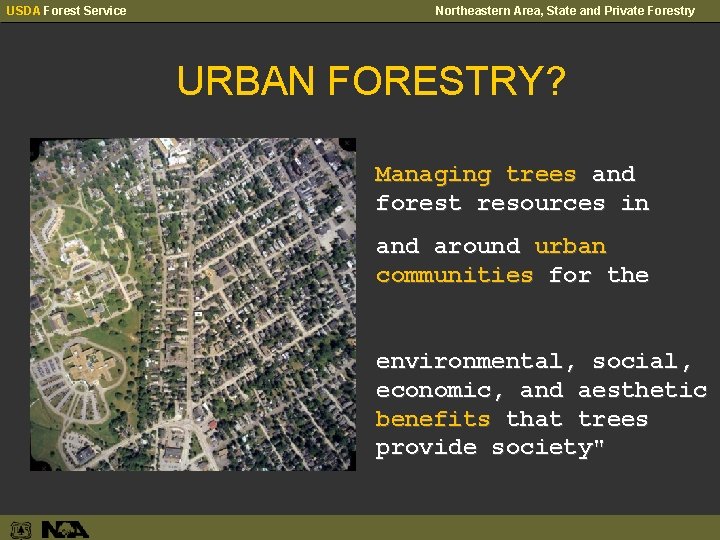This screenshot has height=540, width=720.
Task: Click the line "forest resources in"
Action: pyautogui.click(x=512, y=203)
